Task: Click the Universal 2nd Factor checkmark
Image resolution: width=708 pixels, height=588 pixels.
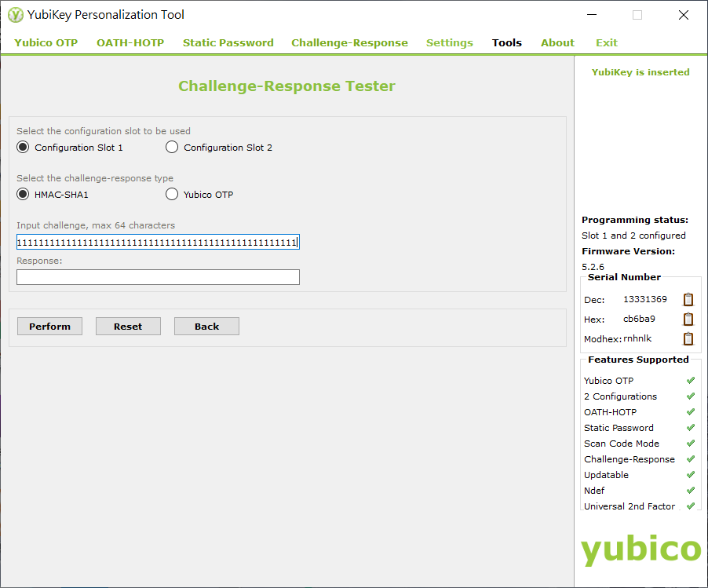Action: click(691, 506)
